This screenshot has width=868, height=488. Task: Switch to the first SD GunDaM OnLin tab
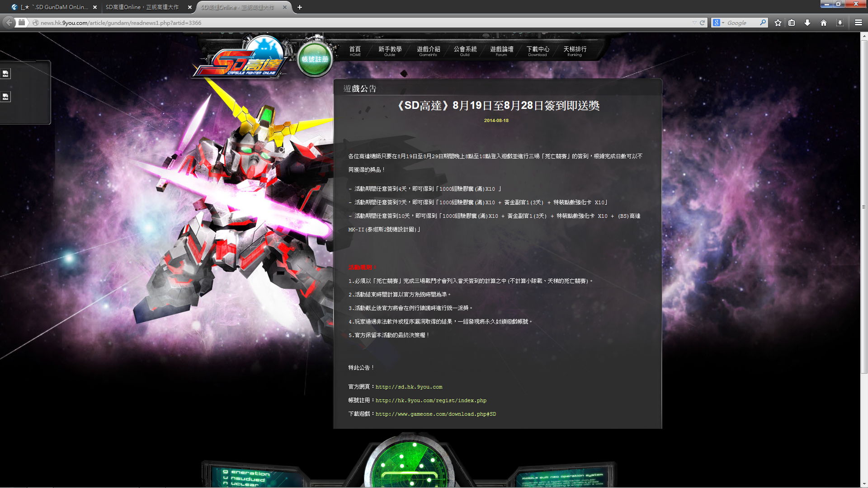coord(50,7)
